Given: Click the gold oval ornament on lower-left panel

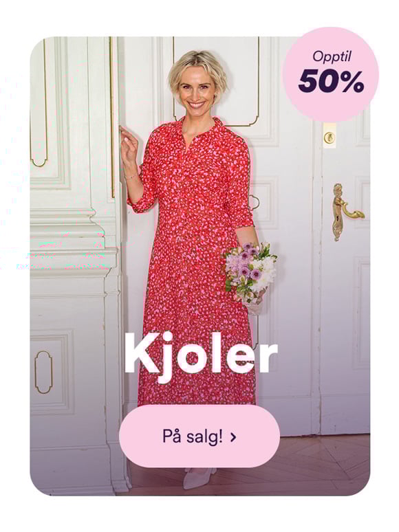Looking at the screenshot, I should [x=43, y=373].
